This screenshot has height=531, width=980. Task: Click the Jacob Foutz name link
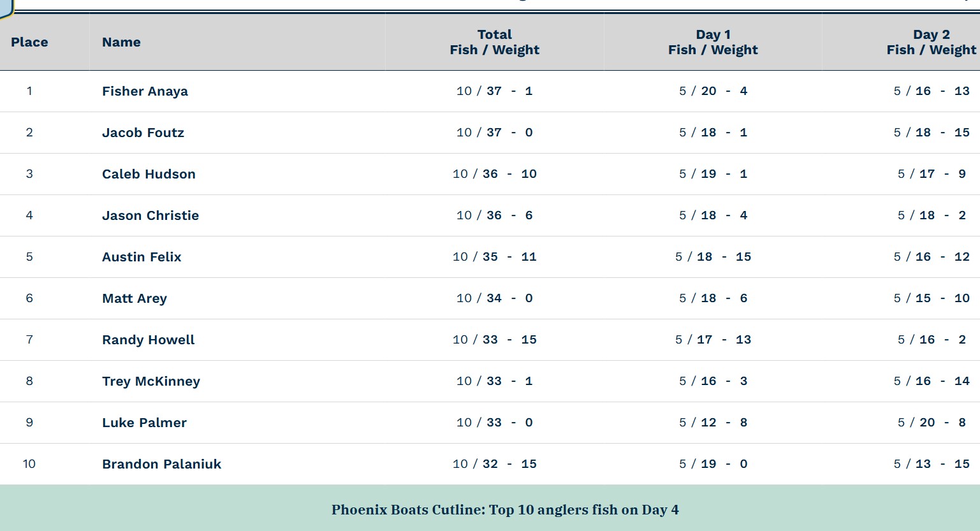143,133
